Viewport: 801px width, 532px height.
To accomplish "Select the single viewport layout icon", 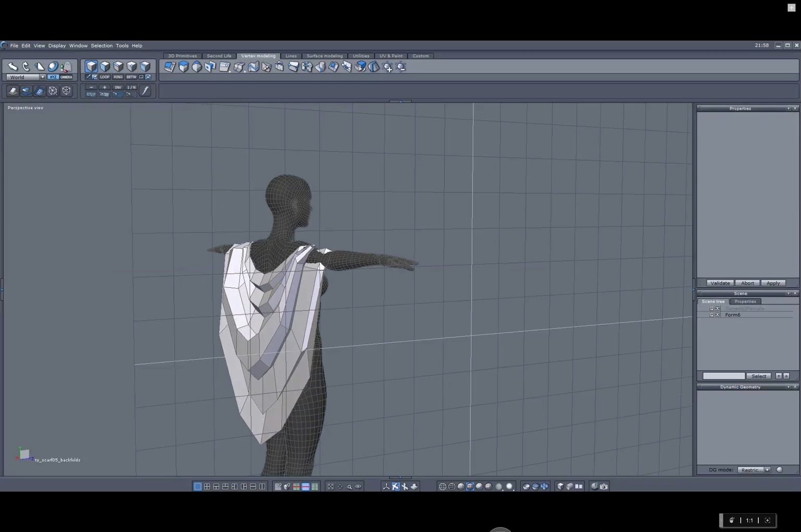I will pos(198,487).
